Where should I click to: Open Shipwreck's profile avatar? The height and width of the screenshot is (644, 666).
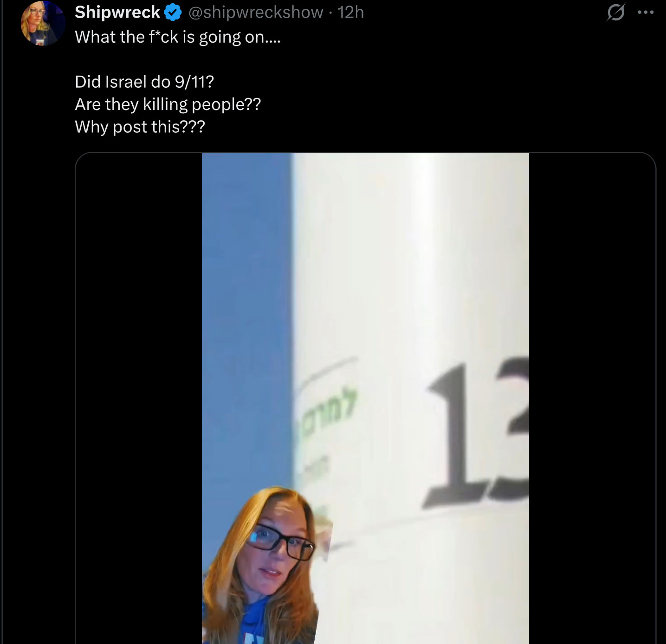43,23
